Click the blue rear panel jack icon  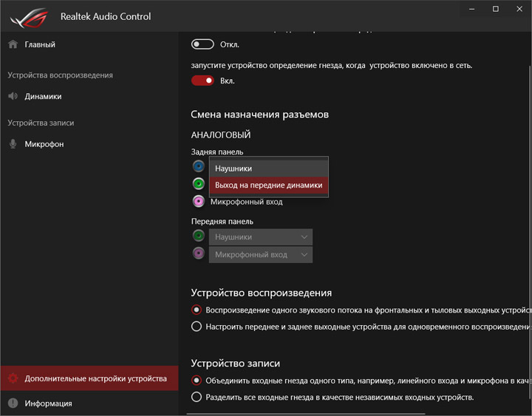coord(198,166)
